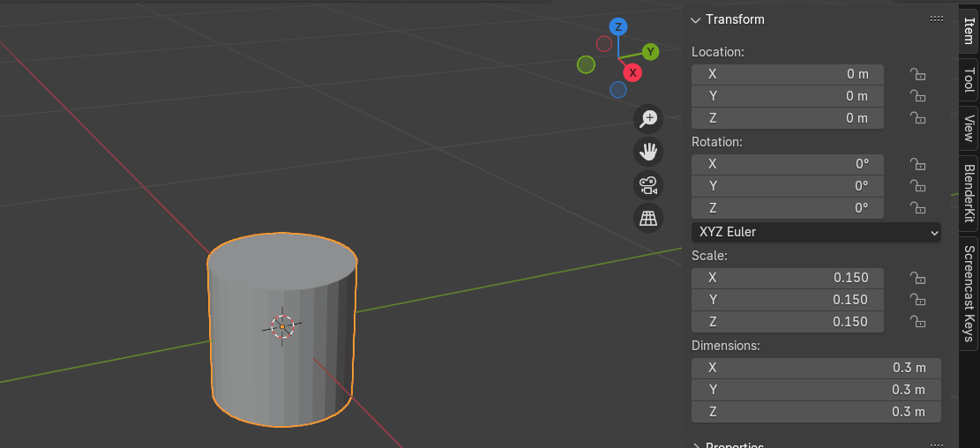Viewport: 980px width, 448px height.
Task: Click the red X axis gizmo ball
Action: 632,73
